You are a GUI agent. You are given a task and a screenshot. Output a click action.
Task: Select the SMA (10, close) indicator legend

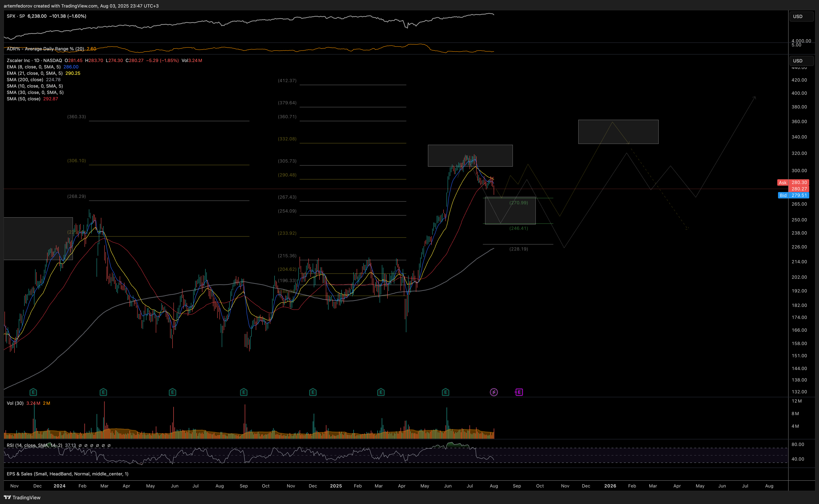[x=35, y=86]
